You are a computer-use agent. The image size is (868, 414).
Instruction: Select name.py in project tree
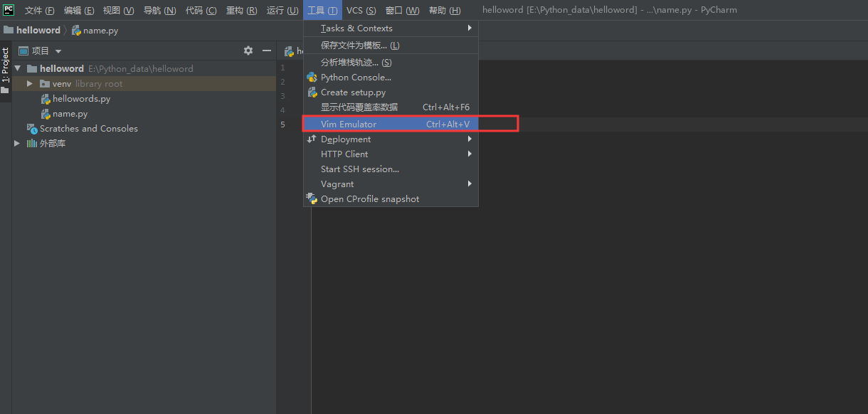point(70,114)
